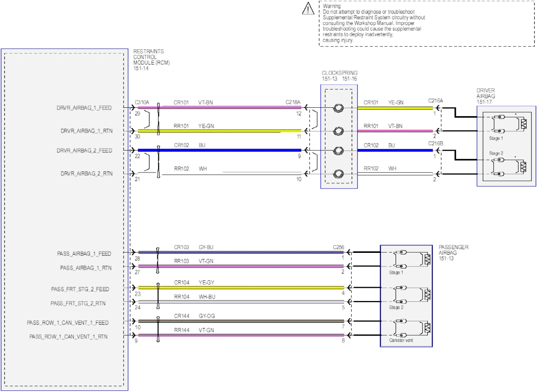Image resolution: width=537 pixels, height=392 pixels.
Task: Click the Warning heading in notice box
Action: pos(332,6)
